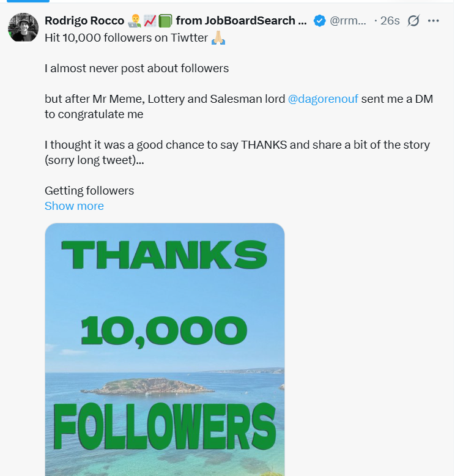This screenshot has height=476, width=463.
Task: Click the technologist emoji in display name
Action: [x=135, y=21]
